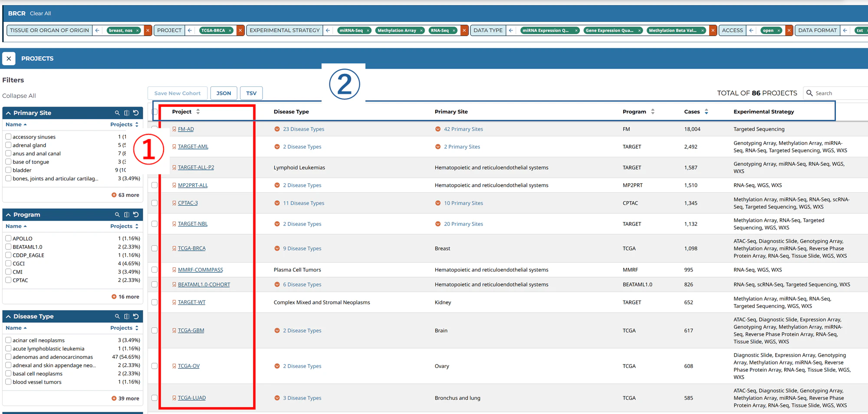Click the magnifier icon in projects search

tap(809, 93)
